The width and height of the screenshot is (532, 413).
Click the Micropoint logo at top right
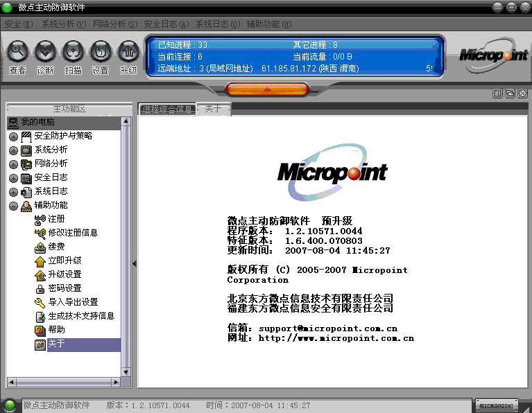point(493,55)
